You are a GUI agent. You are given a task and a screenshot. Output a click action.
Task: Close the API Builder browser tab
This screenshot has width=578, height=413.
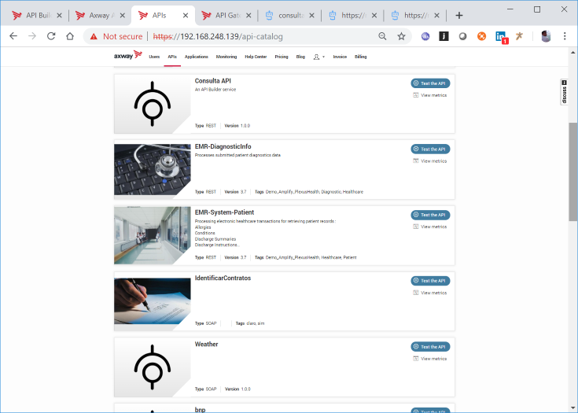[x=59, y=15]
